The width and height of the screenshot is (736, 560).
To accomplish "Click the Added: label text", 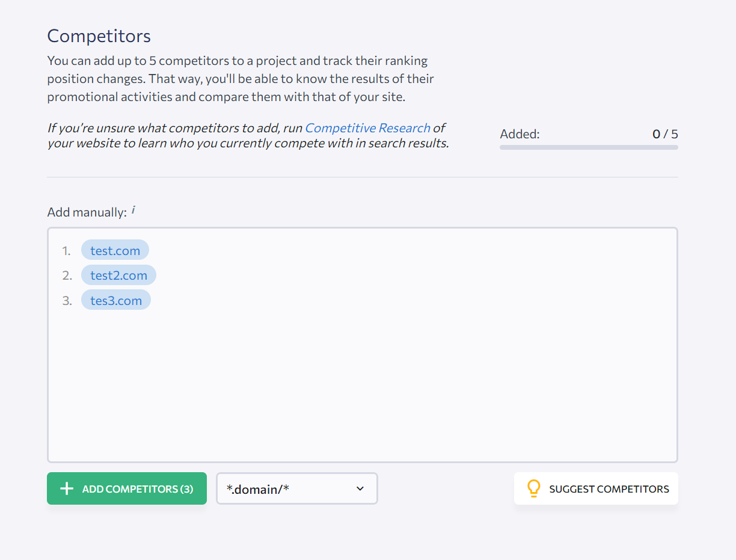I will point(520,134).
